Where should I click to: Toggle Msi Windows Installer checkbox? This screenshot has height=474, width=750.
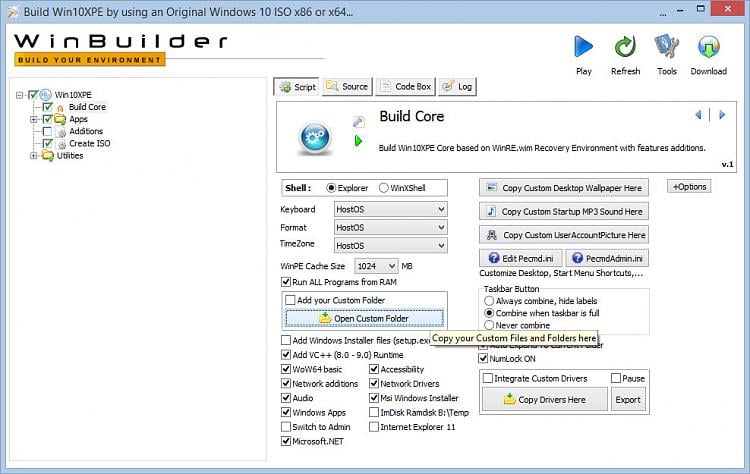(374, 398)
